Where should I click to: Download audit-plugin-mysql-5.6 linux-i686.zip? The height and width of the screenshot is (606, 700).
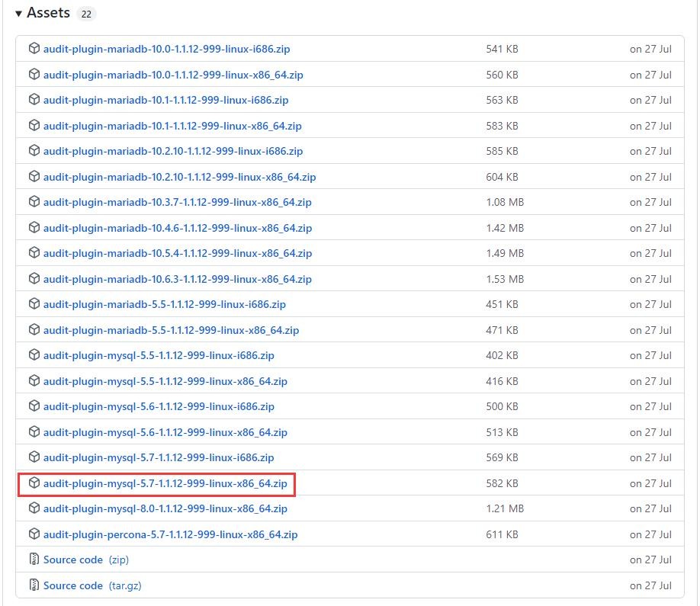click(159, 407)
